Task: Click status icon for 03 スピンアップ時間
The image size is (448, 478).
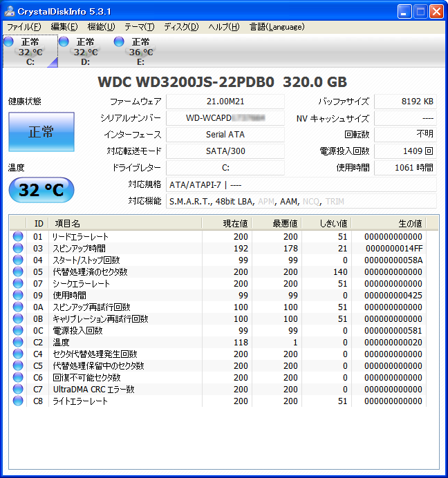Action: pos(18,248)
